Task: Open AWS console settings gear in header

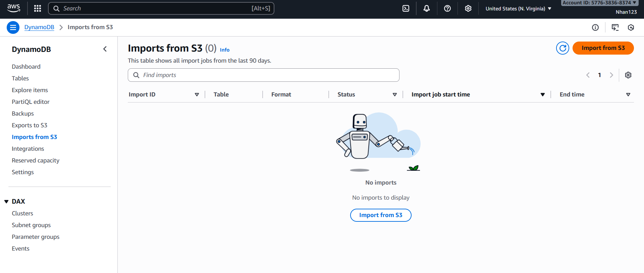Action: [x=468, y=8]
